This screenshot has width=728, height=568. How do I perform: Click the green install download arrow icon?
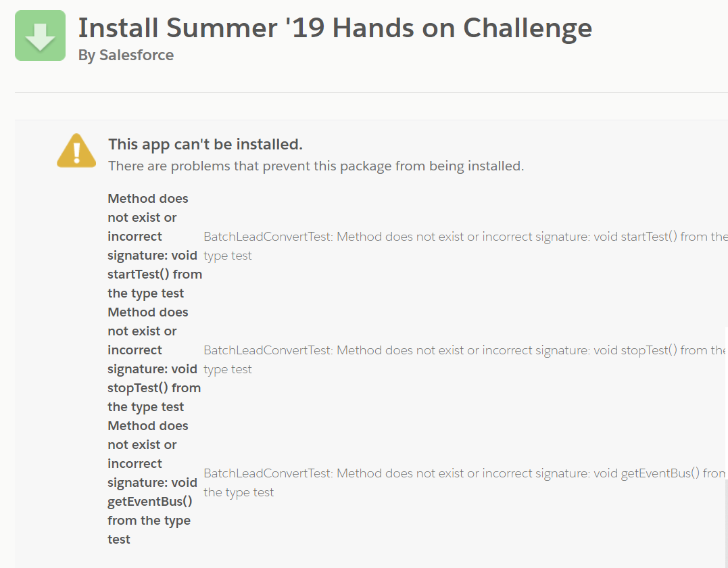tap(40, 36)
